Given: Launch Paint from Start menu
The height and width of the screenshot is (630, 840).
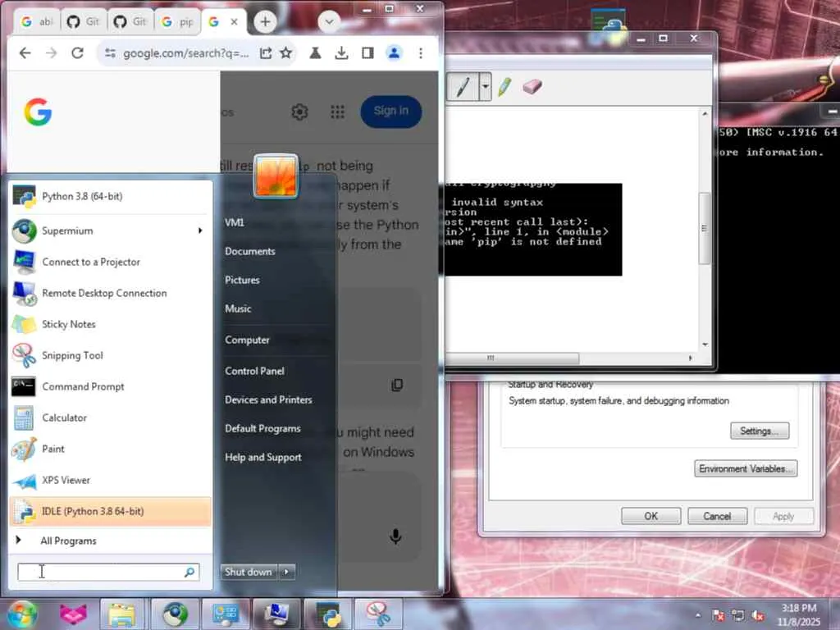Looking at the screenshot, I should point(110,449).
